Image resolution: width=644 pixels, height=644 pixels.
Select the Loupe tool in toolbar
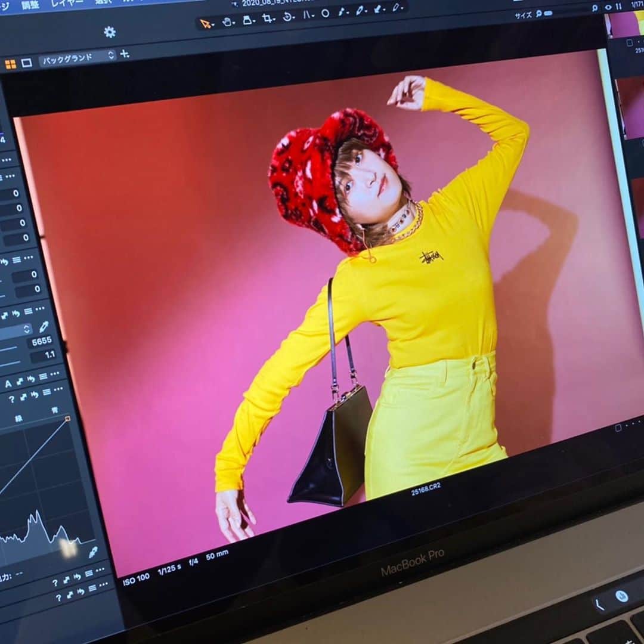(x=247, y=20)
